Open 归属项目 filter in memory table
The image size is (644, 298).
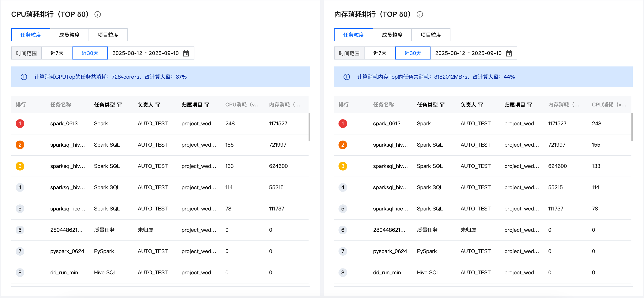click(529, 105)
